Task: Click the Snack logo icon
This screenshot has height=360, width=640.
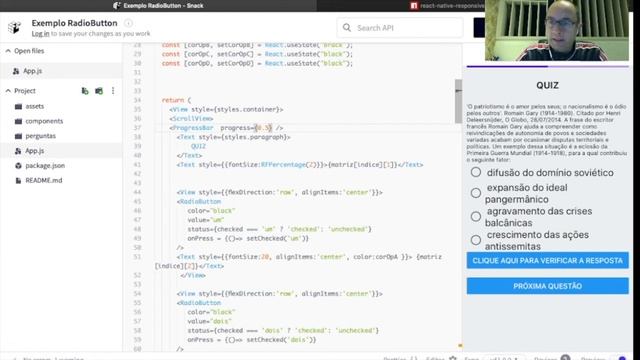Action: (x=14, y=27)
